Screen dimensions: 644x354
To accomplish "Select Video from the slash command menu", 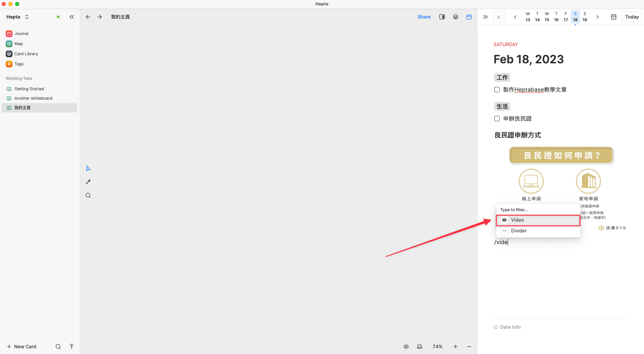I will click(x=538, y=220).
